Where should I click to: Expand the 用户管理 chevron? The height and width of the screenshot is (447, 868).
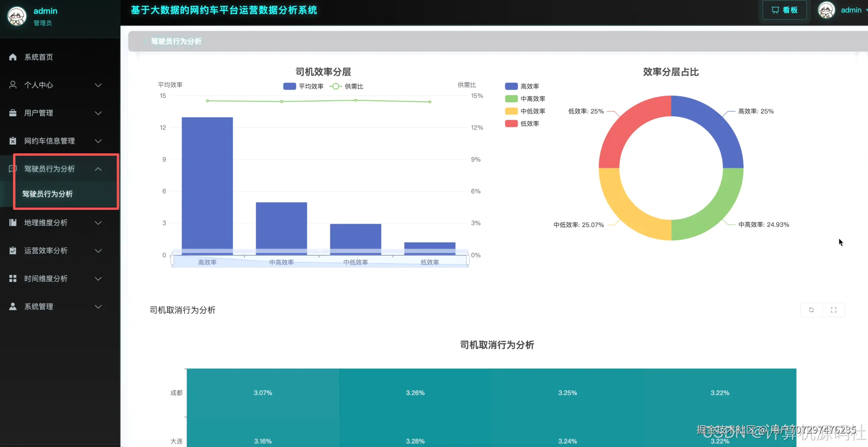pos(98,113)
